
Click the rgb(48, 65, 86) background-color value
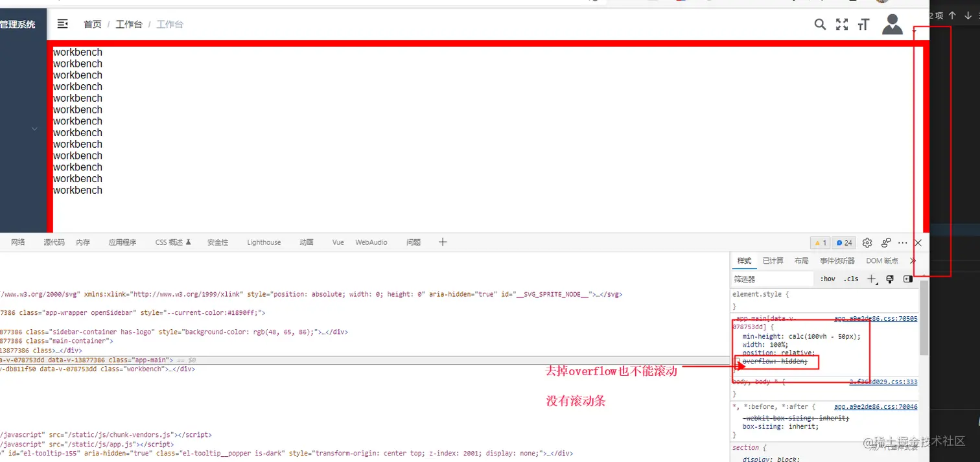click(283, 332)
